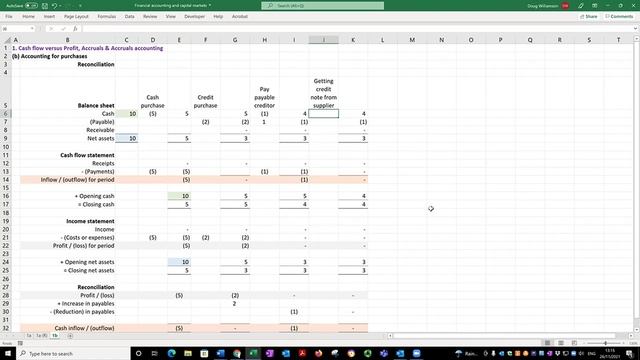This screenshot has width=640, height=360.
Task: Click the Excel icon on taskbar
Action: (253, 353)
